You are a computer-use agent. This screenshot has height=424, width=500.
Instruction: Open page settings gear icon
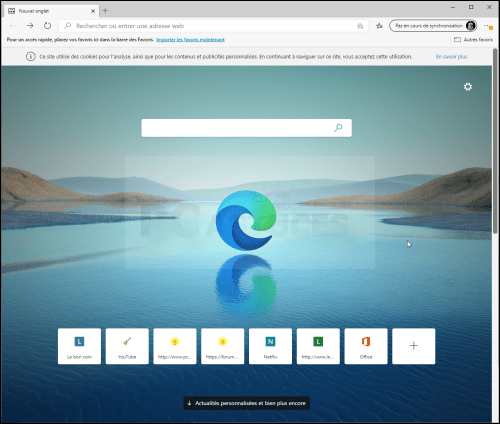point(468,87)
